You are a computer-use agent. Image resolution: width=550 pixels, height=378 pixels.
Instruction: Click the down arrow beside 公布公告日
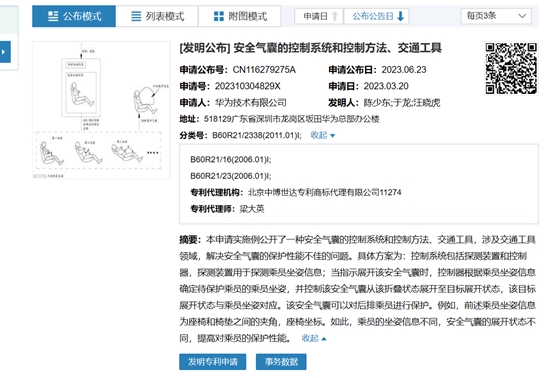(401, 16)
